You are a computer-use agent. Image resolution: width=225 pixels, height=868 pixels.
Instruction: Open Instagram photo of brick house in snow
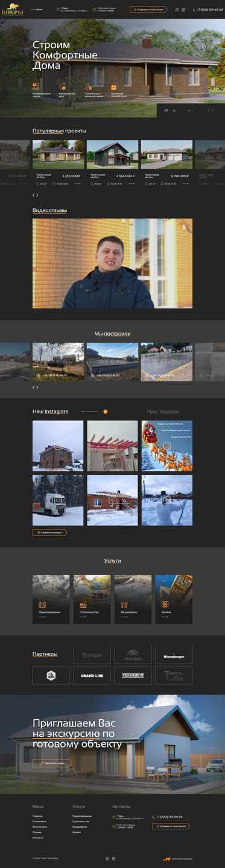click(58, 446)
